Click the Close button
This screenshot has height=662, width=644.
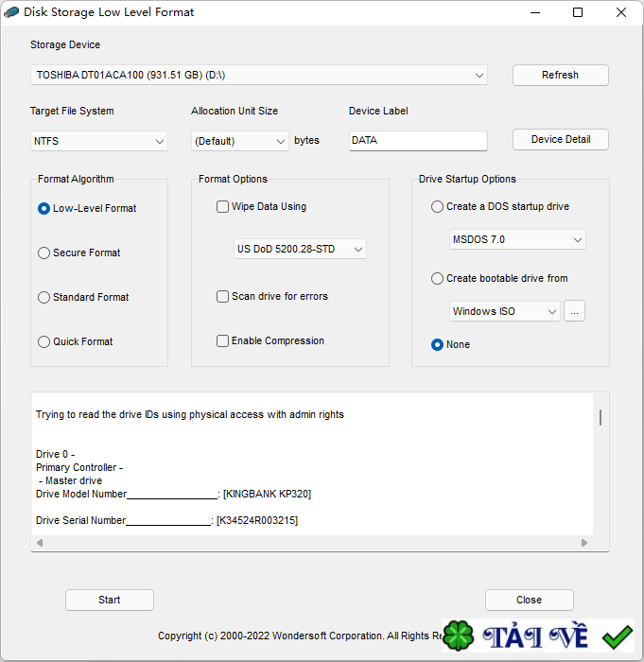coord(530,600)
